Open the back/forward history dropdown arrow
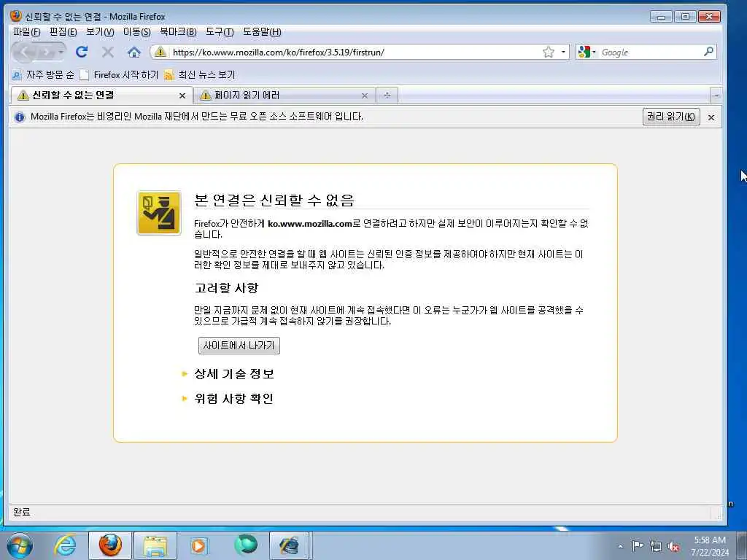This screenshot has width=747, height=560. 61,52
